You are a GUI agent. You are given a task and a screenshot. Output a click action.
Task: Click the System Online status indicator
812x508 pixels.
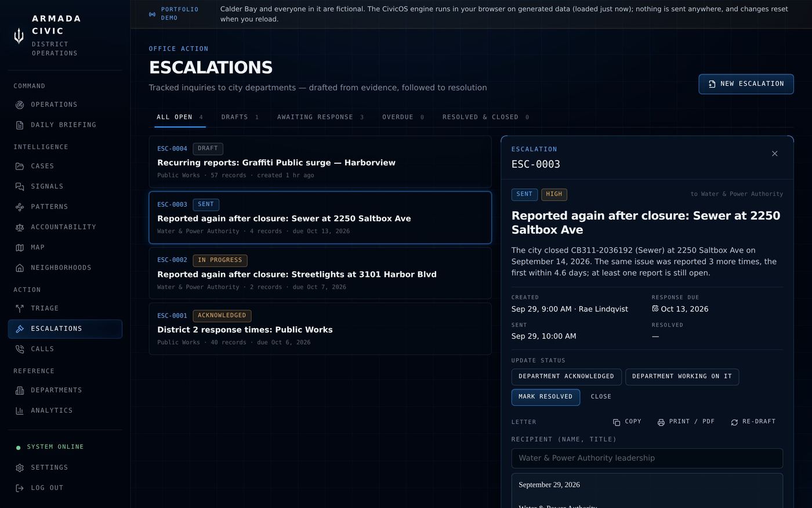tap(50, 447)
